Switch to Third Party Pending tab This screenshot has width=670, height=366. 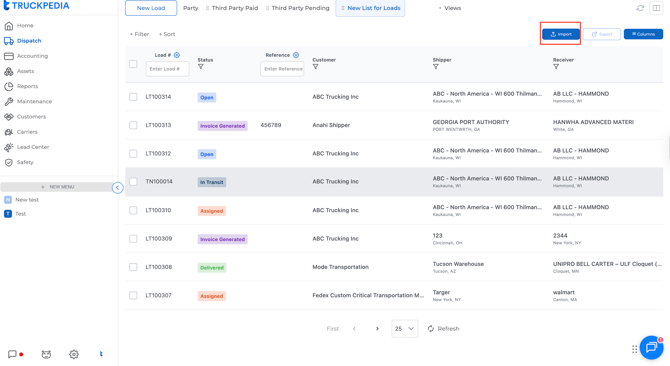coord(297,8)
